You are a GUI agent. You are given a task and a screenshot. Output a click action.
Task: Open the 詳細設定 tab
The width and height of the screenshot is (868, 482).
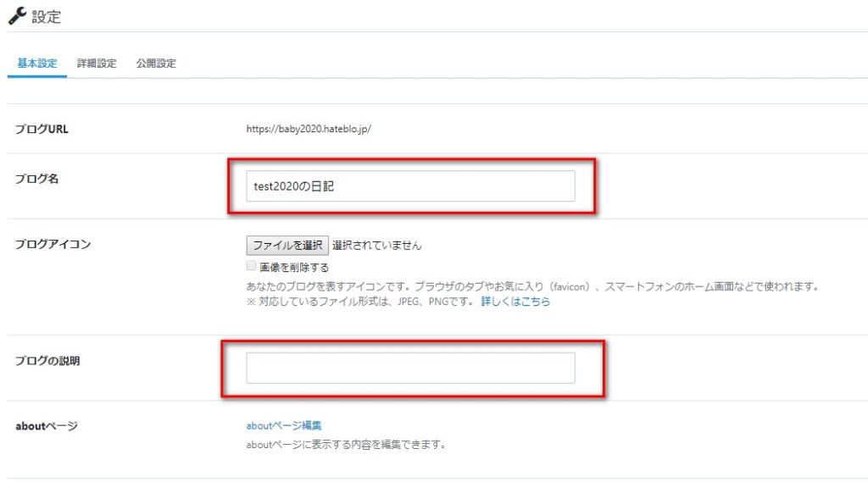[x=97, y=63]
